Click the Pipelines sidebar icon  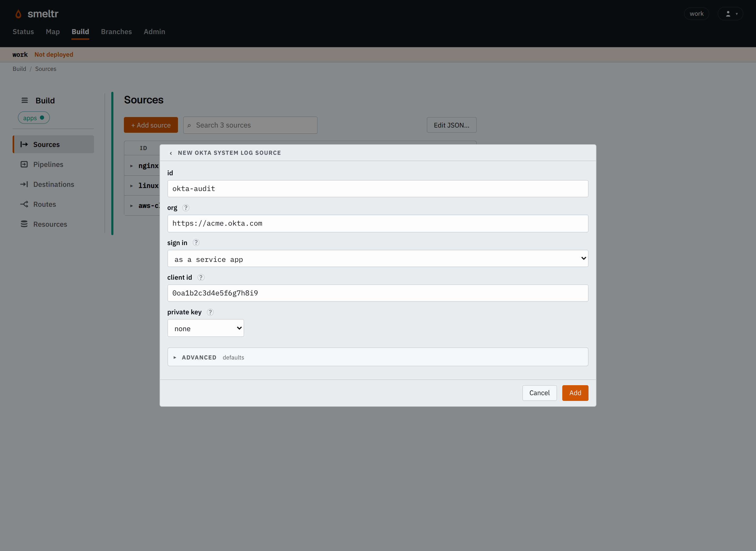pyautogui.click(x=24, y=165)
